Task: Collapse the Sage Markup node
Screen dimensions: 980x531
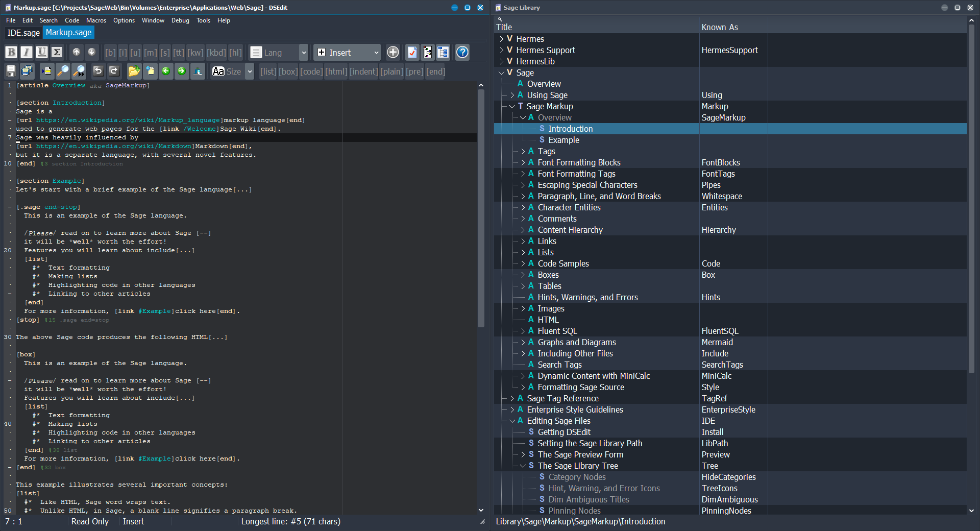Action: point(512,106)
